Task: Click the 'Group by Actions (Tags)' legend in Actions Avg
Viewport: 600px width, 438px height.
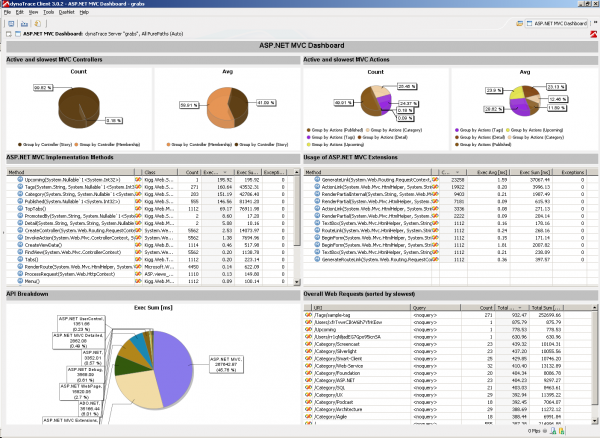Action: pyautogui.click(x=479, y=130)
